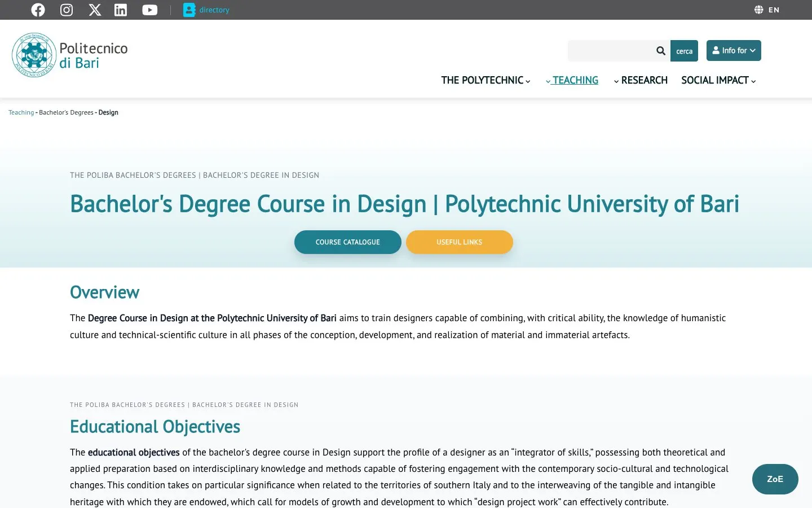This screenshot has width=812, height=508.
Task: Open the ZoE chat assistant button
Action: [775, 479]
